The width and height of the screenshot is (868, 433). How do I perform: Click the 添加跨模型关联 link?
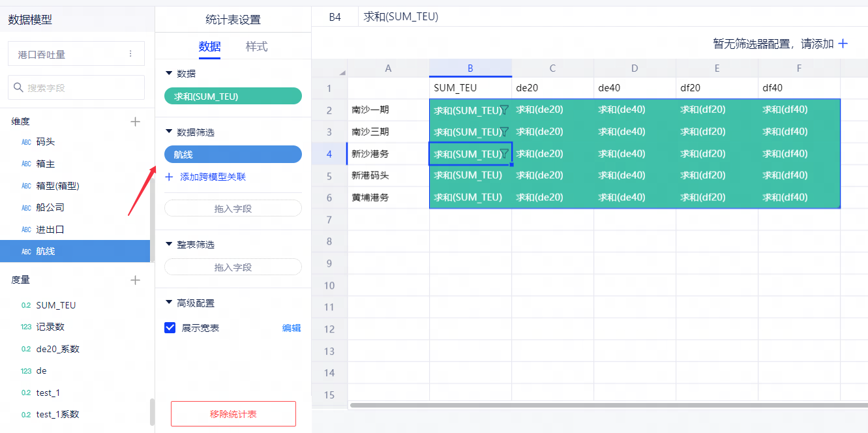click(x=213, y=177)
